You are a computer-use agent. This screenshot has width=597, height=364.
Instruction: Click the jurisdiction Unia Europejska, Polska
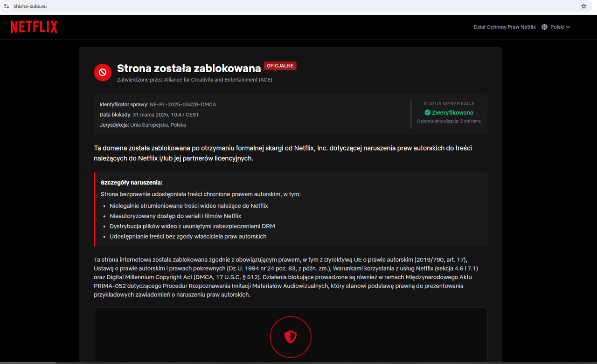click(158, 125)
